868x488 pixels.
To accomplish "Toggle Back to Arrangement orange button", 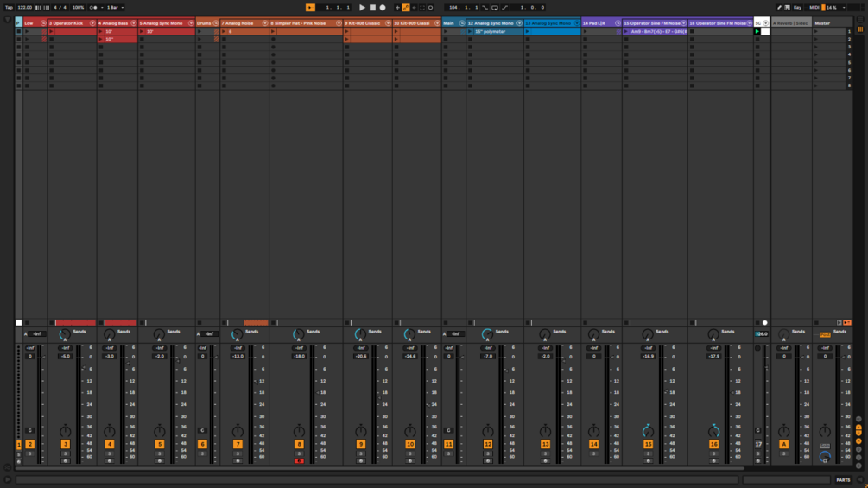I will coord(847,322).
